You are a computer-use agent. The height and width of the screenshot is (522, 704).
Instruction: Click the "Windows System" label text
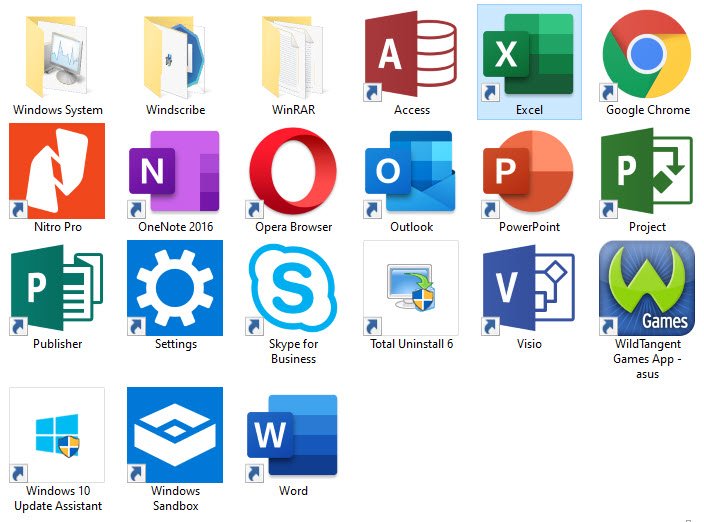58,110
